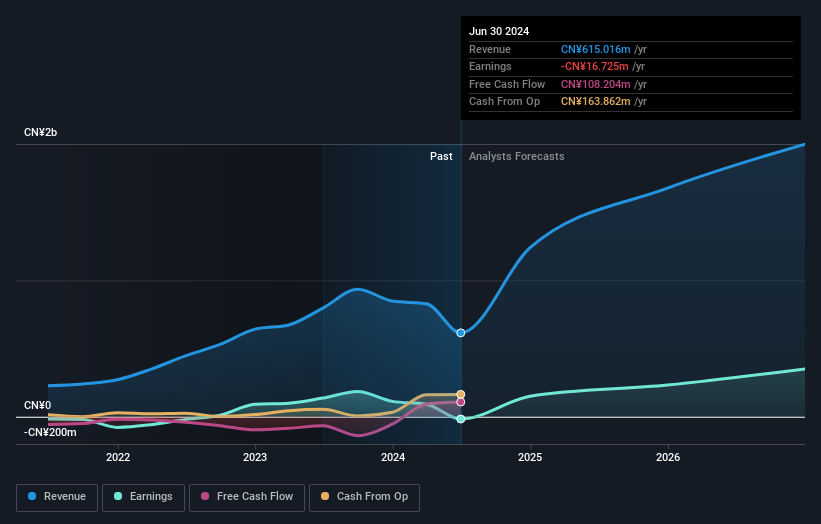Click the blue Revenue data point marker
This screenshot has width=821, height=524.
click(x=461, y=333)
